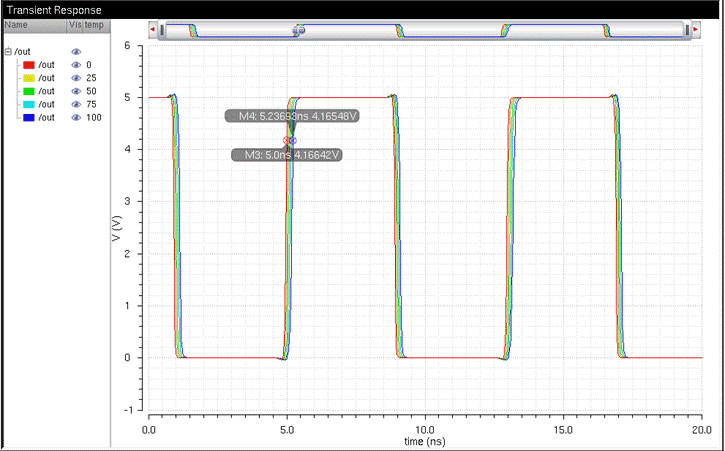The height and width of the screenshot is (451, 725).
Task: Click the temp value 25 in legend
Action: click(91, 78)
